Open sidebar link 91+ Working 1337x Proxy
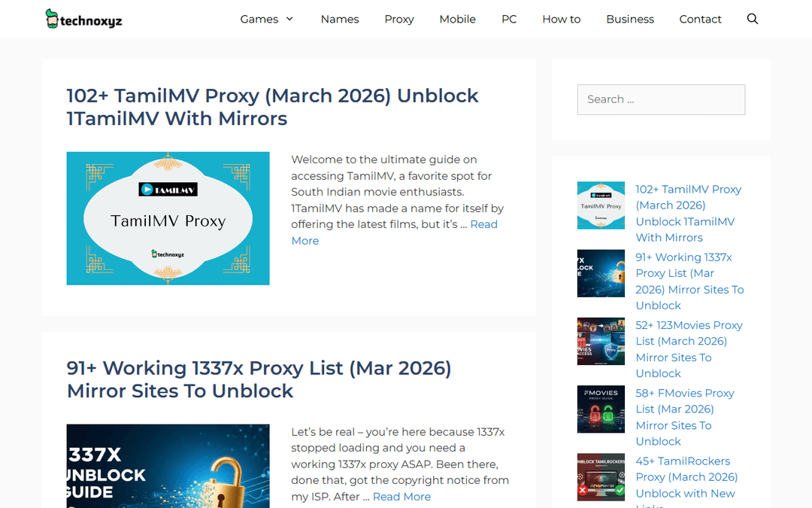The image size is (812, 508). tap(689, 281)
